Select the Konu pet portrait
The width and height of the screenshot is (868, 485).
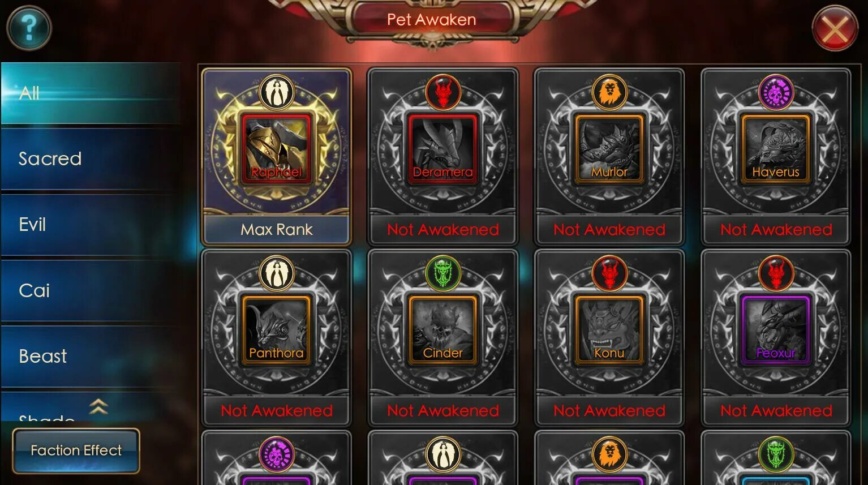tap(609, 329)
